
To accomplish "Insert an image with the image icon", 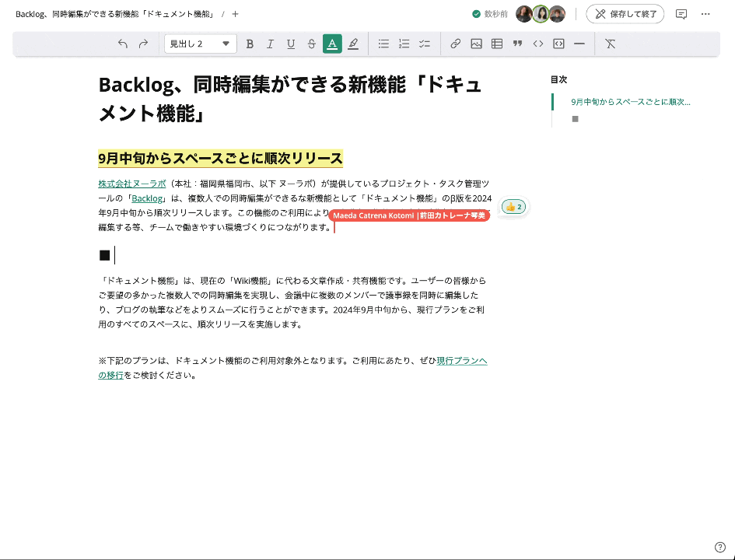I will point(476,44).
